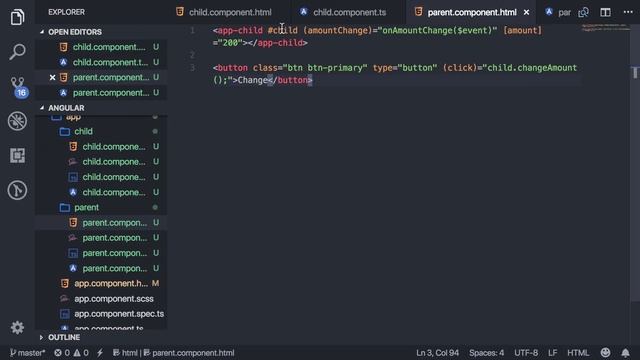Image resolution: width=640 pixels, height=360 pixels.
Task: Open the errors and warnings problems count
Action: point(71,353)
